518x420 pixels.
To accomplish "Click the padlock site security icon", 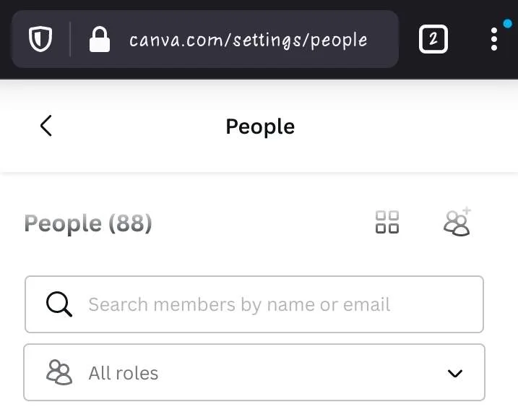I will tap(100, 39).
